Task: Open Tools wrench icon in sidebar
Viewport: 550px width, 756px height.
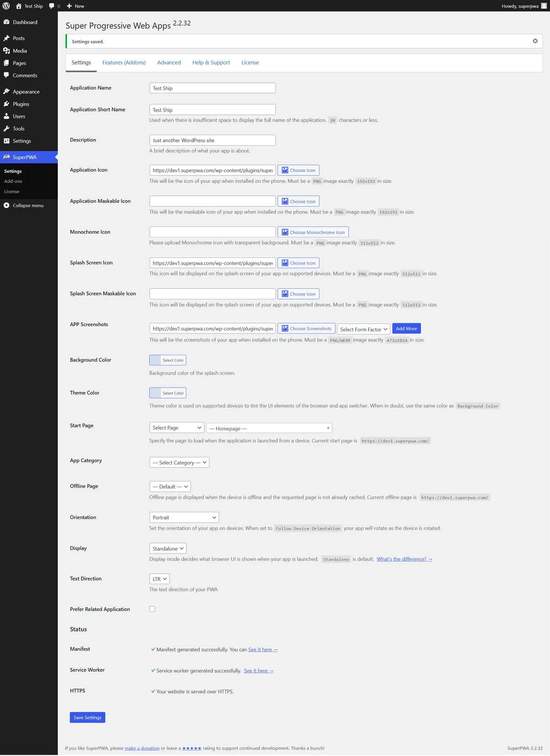Action: point(6,129)
